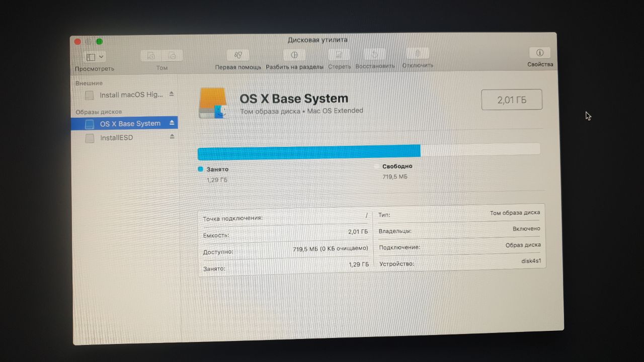
Task: Click the 1,29 ГБ value under Занято legend
Action: pos(217,179)
